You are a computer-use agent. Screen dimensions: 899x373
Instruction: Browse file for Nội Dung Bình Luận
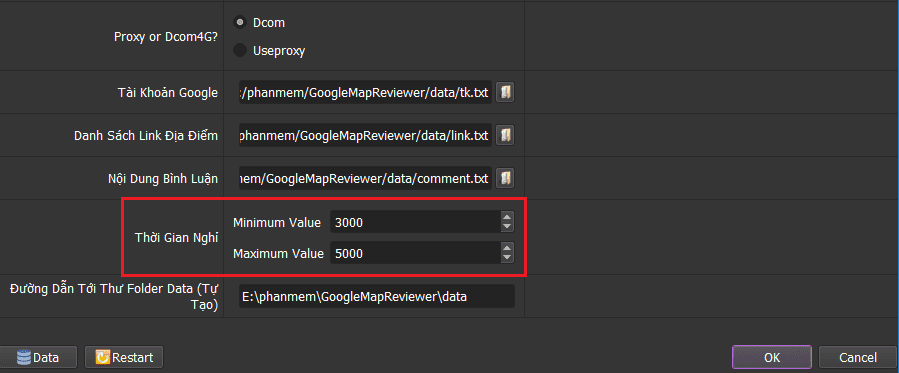coord(505,178)
